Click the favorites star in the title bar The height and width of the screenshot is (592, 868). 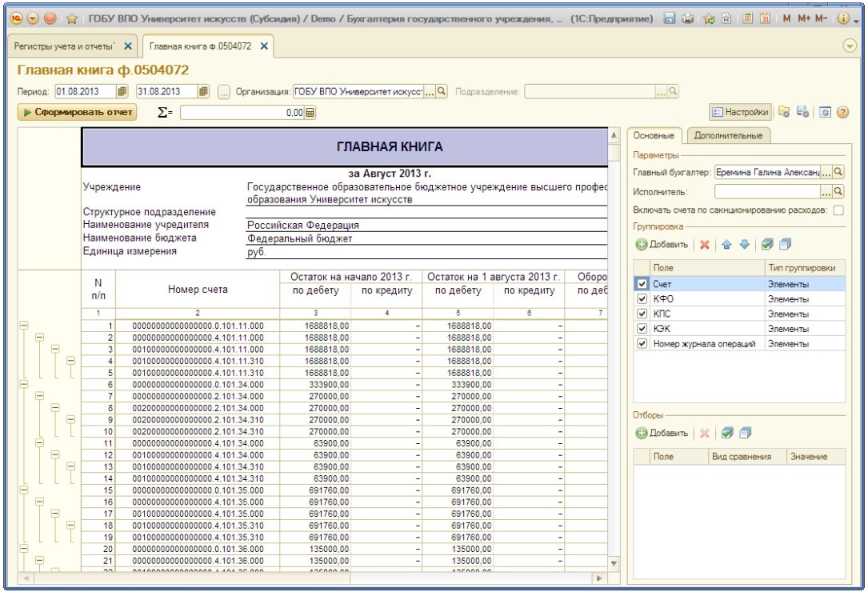pyautogui.click(x=71, y=19)
